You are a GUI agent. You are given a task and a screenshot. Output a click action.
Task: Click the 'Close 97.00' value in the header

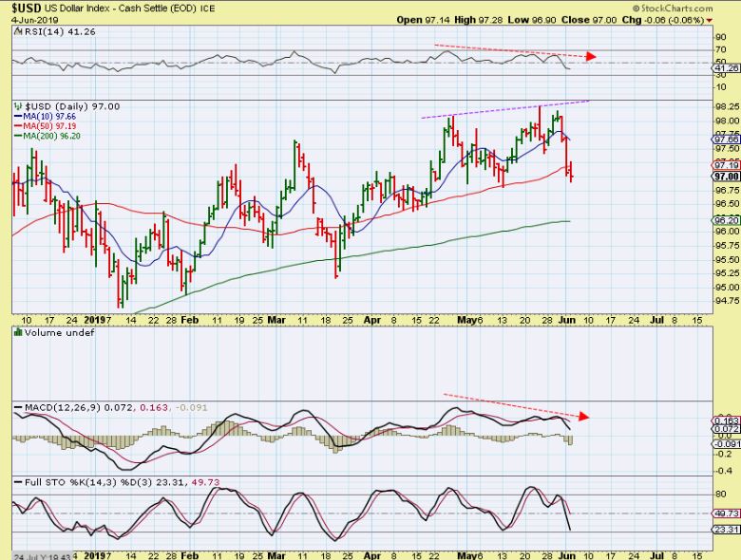[589, 20]
